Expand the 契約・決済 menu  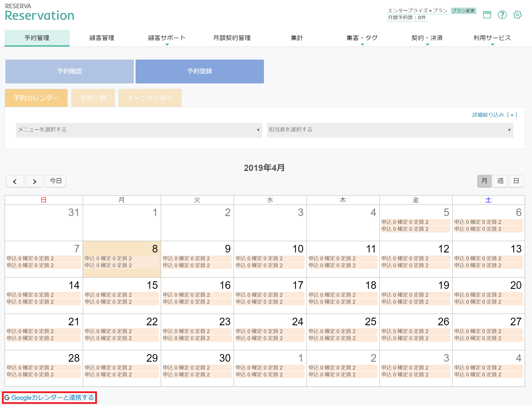tap(427, 38)
